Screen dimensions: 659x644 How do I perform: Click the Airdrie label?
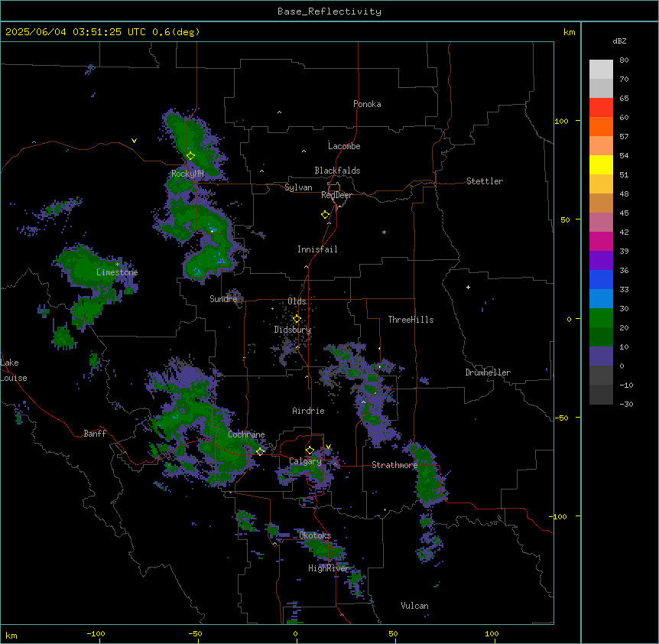pos(309,411)
